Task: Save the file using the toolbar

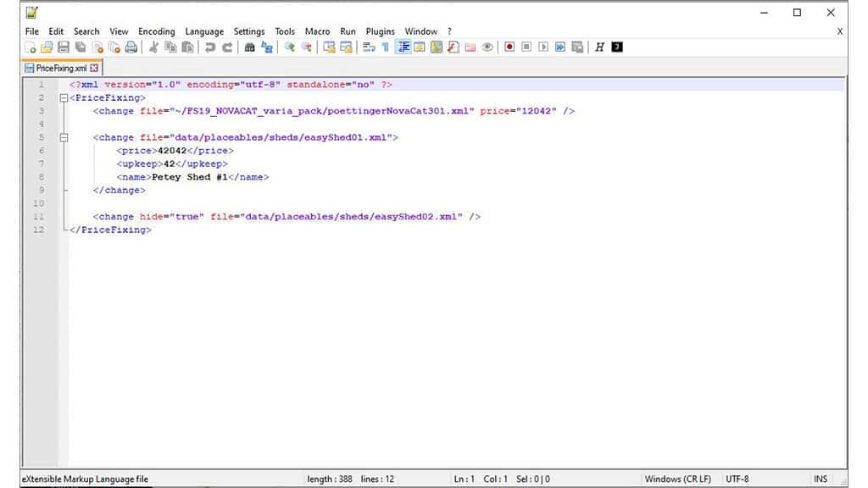Action: tap(64, 47)
